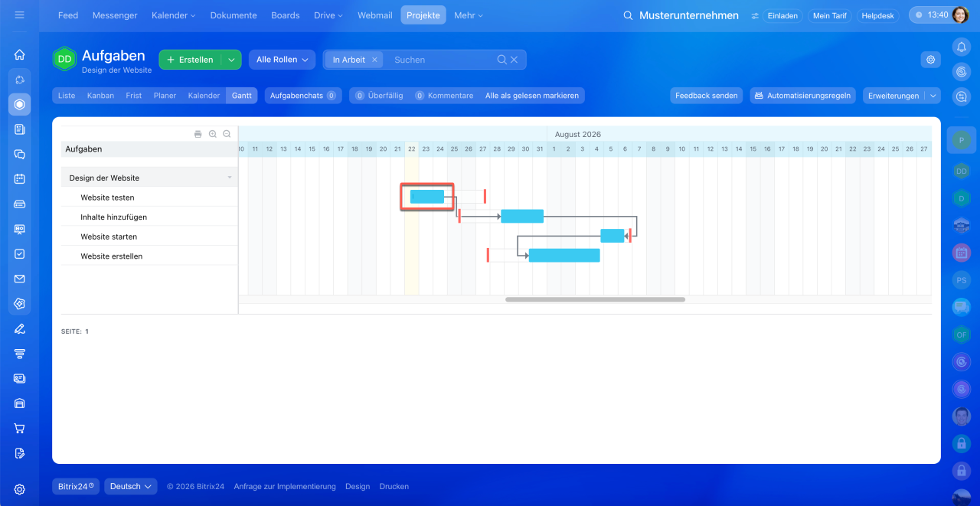
Task: Zoom out of the Gantt chart with the magnifier minus
Action: pyautogui.click(x=227, y=134)
